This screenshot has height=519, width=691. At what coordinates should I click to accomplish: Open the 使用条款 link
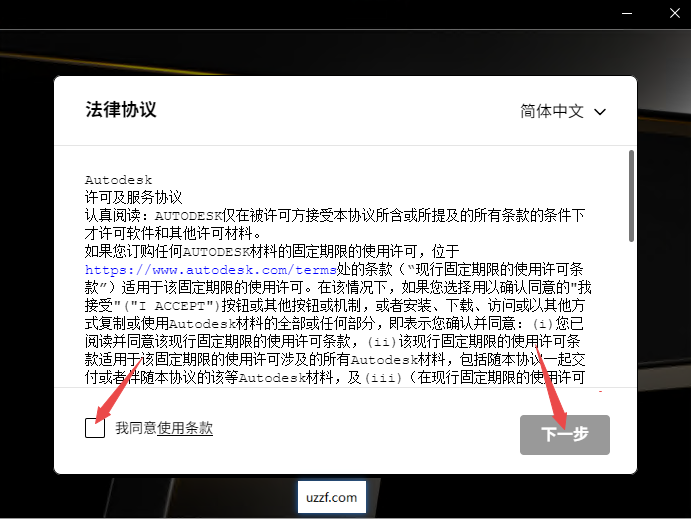(x=185, y=428)
